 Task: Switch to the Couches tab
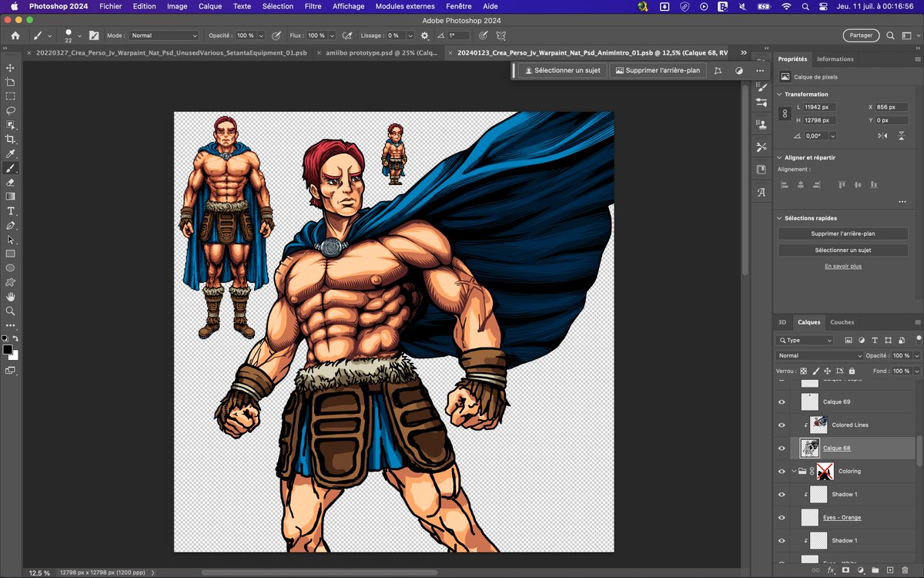(x=842, y=322)
